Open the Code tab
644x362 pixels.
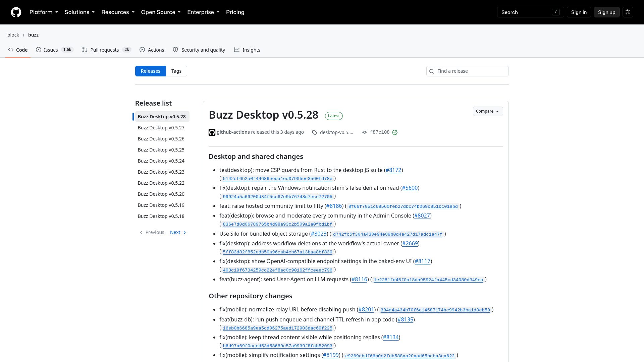[18, 50]
